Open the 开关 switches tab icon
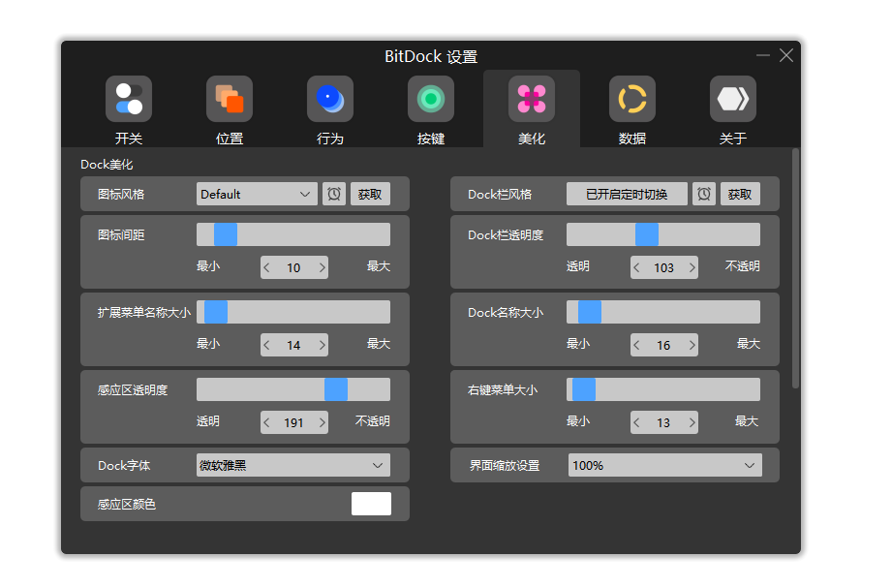Image resolution: width=892 pixels, height=588 pixels. (x=129, y=99)
